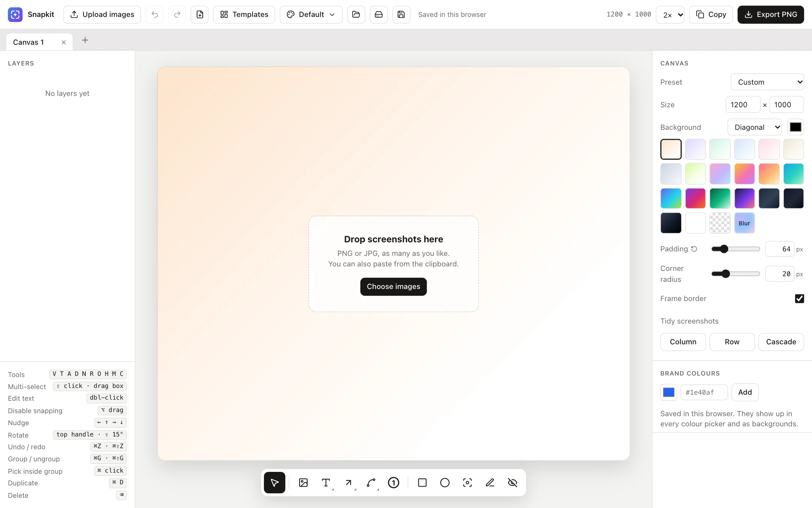Select the image tool in the bottom toolbar

(303, 482)
